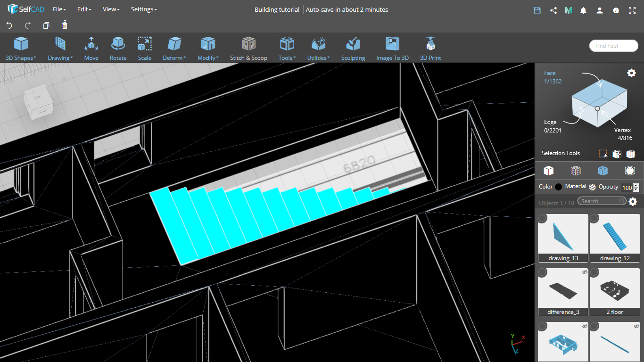
Task: Expand the Modify dropdown
Action: coord(208,49)
